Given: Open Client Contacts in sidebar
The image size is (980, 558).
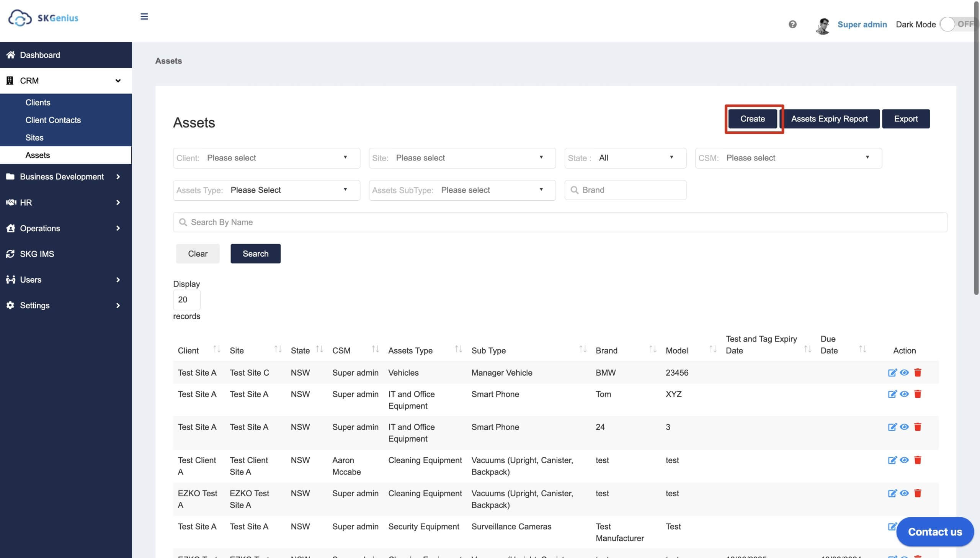Looking at the screenshot, I should coord(53,120).
